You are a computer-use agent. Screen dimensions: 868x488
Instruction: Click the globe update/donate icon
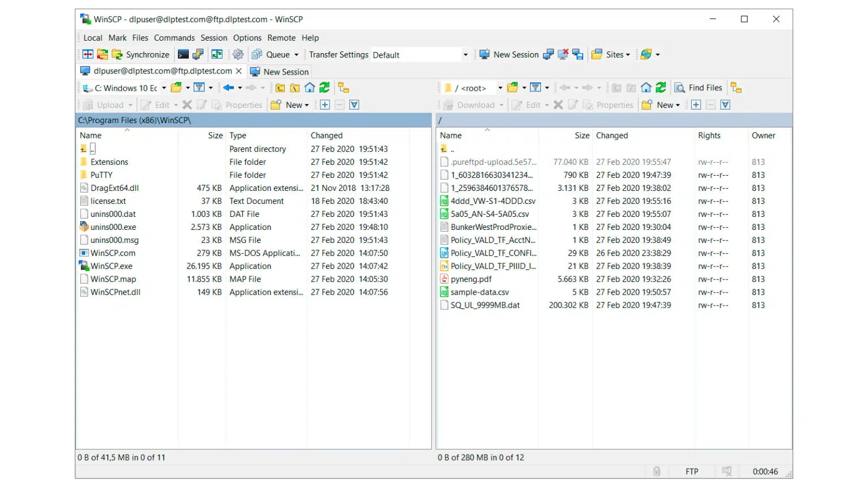point(646,55)
